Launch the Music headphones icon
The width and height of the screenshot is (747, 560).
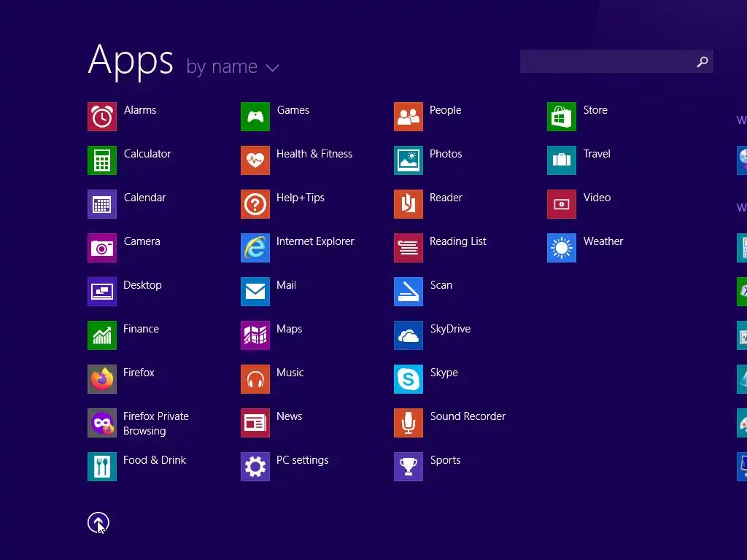point(255,379)
